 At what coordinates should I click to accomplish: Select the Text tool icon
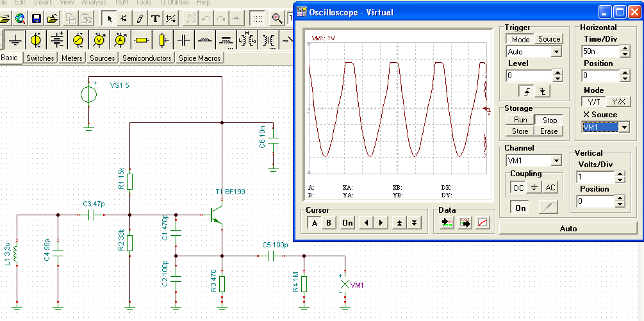coord(155,19)
